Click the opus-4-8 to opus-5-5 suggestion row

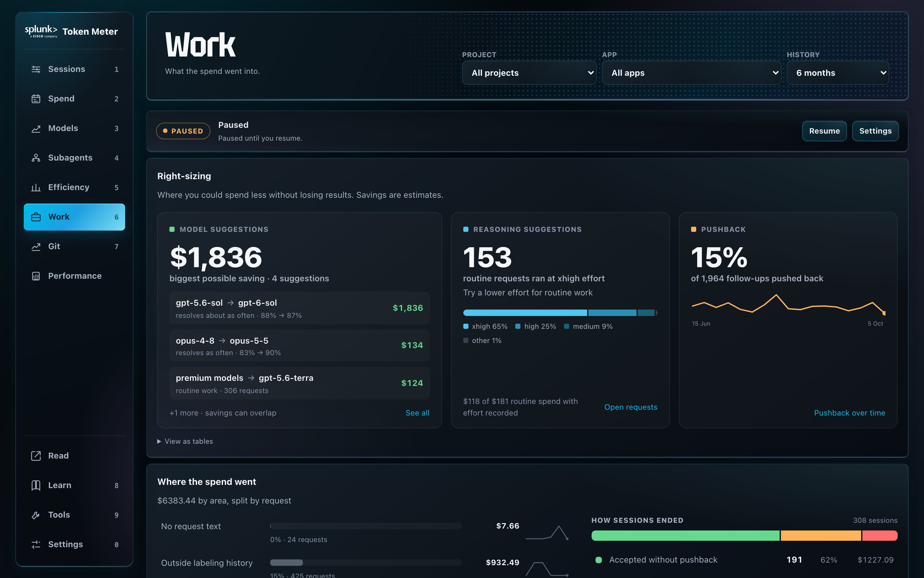click(300, 346)
